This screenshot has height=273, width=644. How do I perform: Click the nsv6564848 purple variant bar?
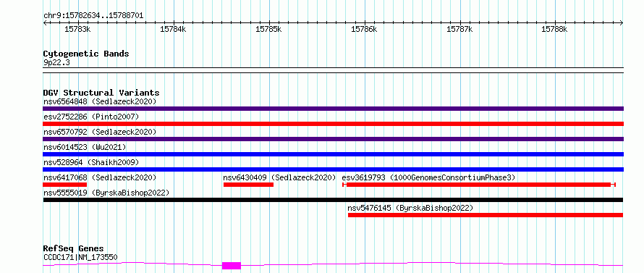pos(333,109)
